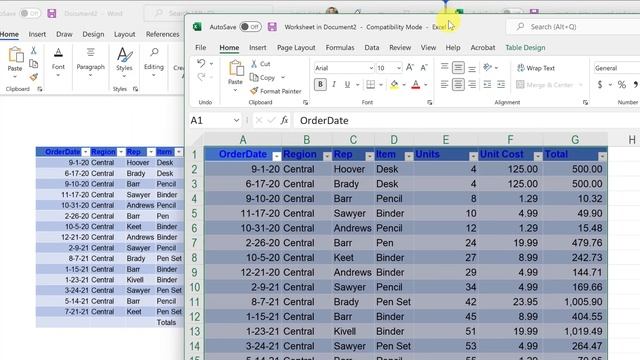
Task: Open the Table Design tab
Action: tap(525, 48)
